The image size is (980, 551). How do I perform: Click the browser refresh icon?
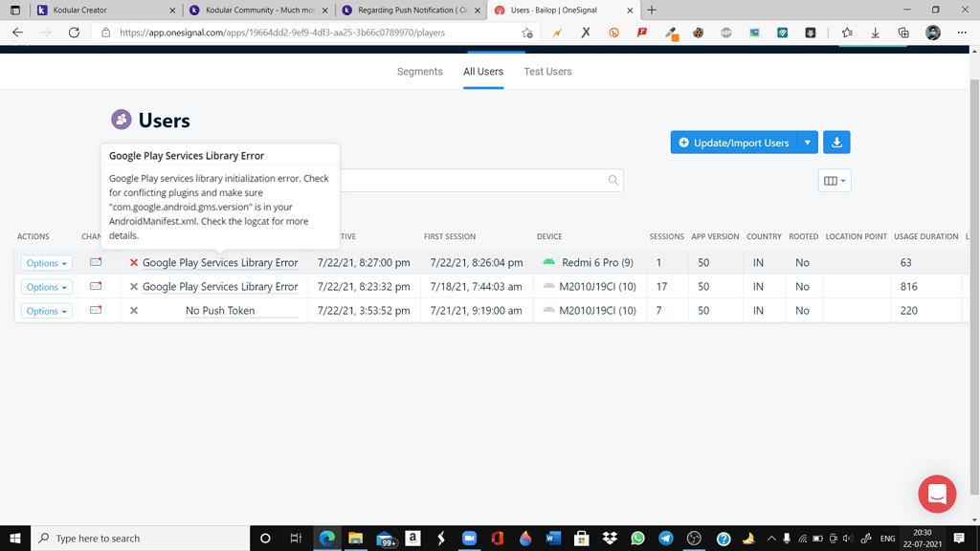(x=74, y=33)
